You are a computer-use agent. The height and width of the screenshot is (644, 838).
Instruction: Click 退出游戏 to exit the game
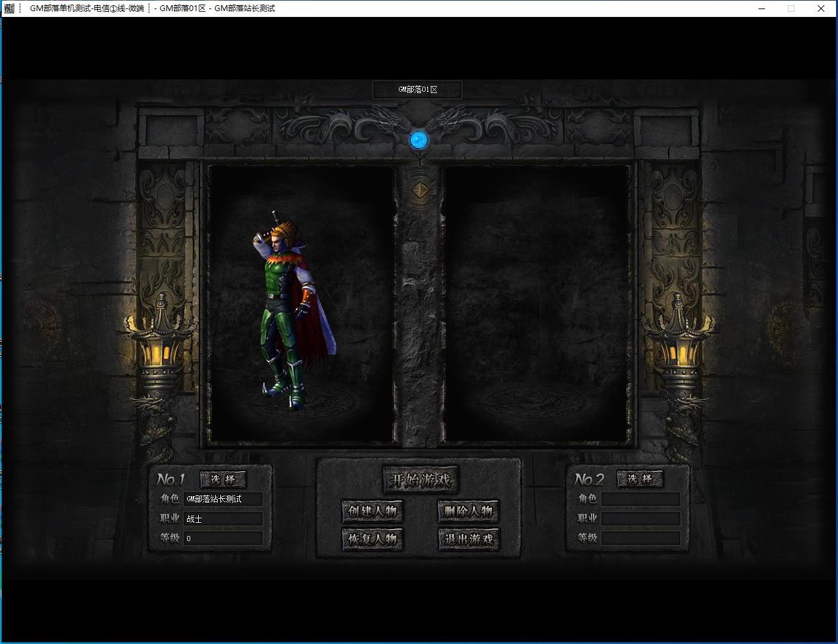pyautogui.click(x=468, y=539)
